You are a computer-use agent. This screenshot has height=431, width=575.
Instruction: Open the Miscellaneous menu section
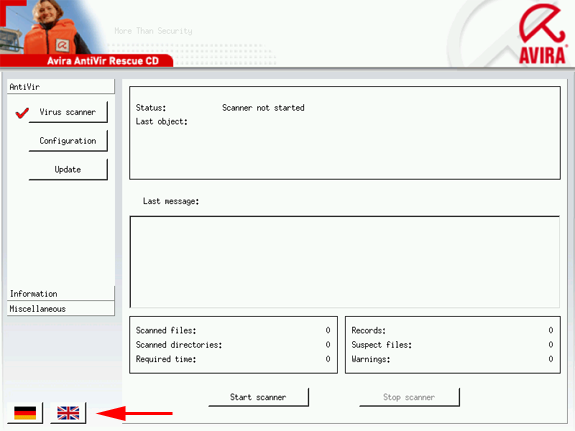coord(61,309)
